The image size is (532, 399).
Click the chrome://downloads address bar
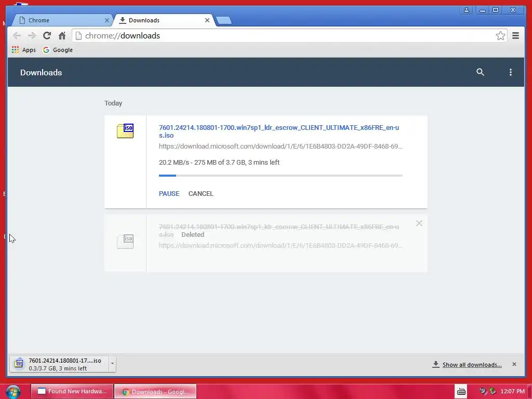coord(289,36)
